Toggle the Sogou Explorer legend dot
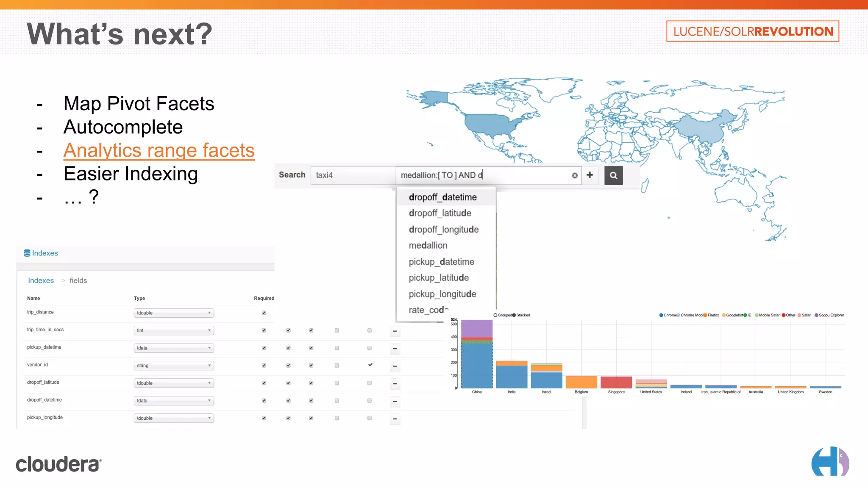The width and height of the screenshot is (868, 488). tap(816, 315)
